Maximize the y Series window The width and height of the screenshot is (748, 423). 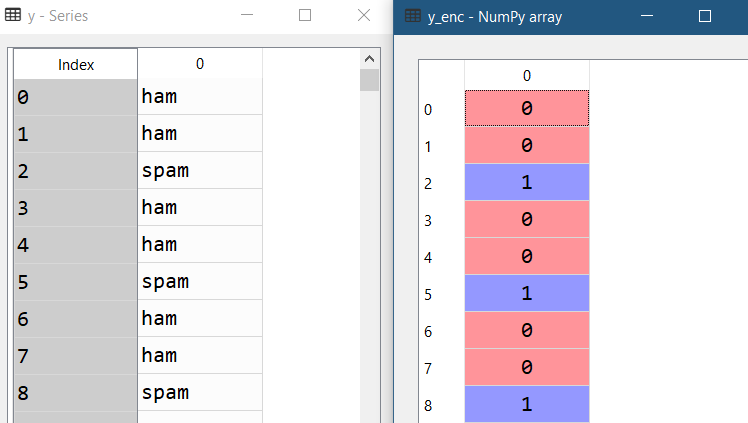point(305,15)
